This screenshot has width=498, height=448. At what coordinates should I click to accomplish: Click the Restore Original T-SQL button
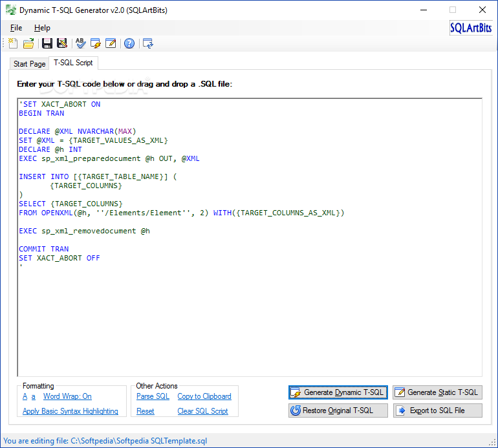click(x=338, y=411)
